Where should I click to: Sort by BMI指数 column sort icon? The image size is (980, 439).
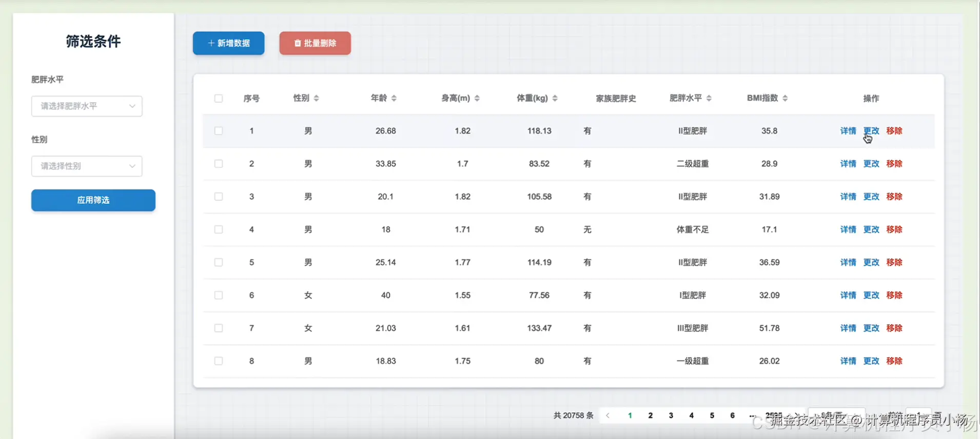[x=786, y=98]
